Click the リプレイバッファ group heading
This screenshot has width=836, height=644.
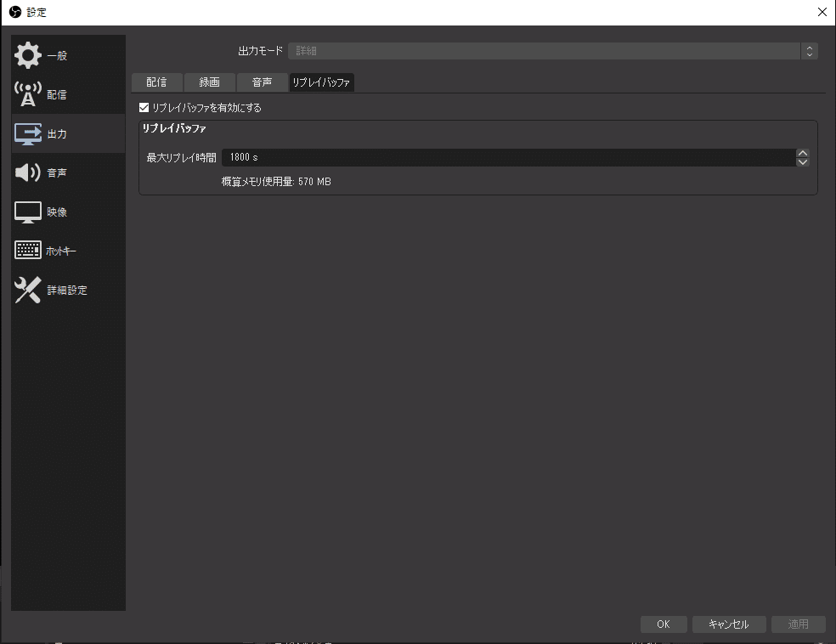(x=174, y=128)
